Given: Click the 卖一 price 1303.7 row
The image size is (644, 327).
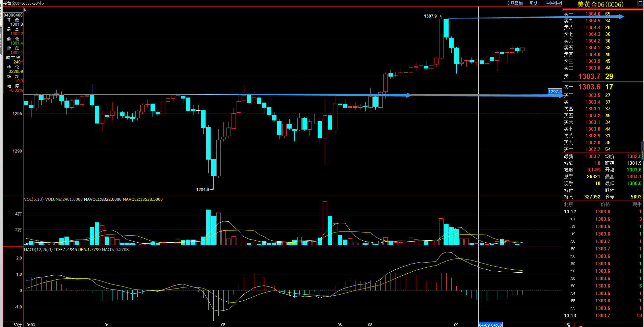Looking at the screenshot, I should 603,77.
